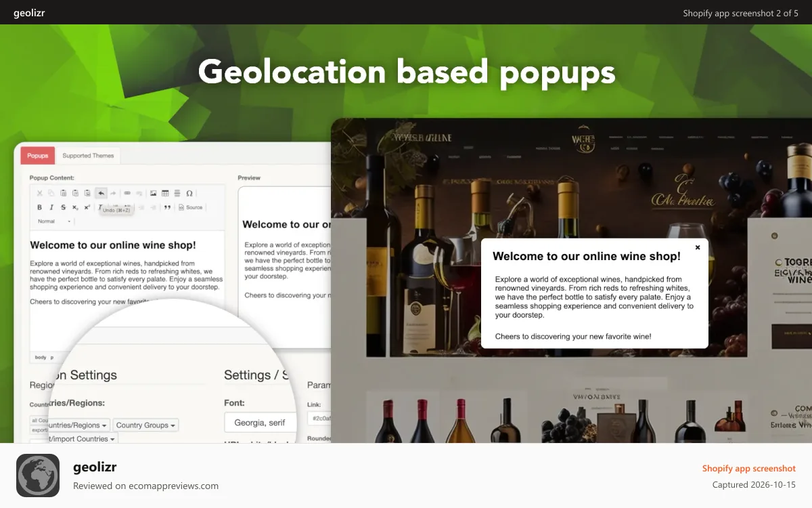Click the 'p' element path tag

[x=52, y=357]
